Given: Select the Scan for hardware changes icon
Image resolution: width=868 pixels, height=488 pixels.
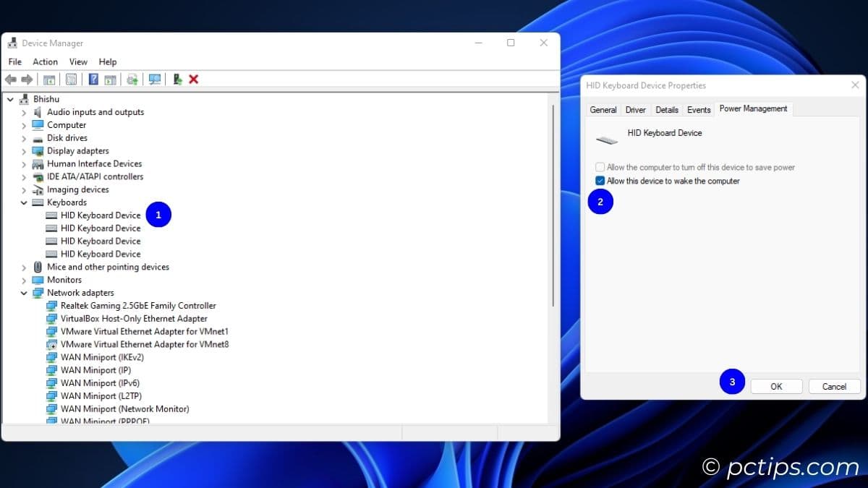Looking at the screenshot, I should (x=155, y=80).
